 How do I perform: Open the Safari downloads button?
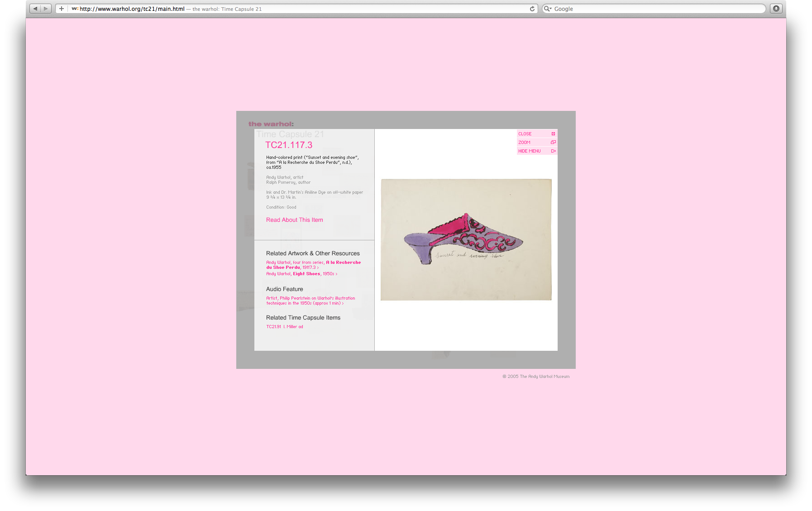[x=776, y=9]
